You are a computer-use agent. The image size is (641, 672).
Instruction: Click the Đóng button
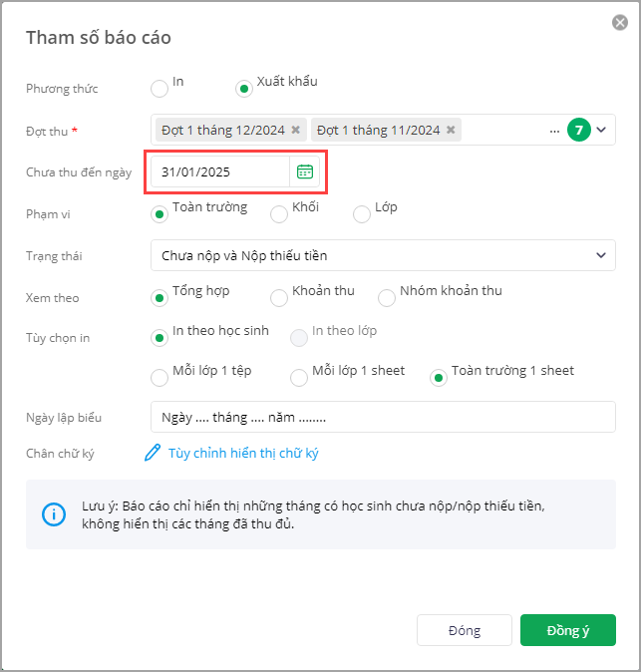(x=465, y=630)
